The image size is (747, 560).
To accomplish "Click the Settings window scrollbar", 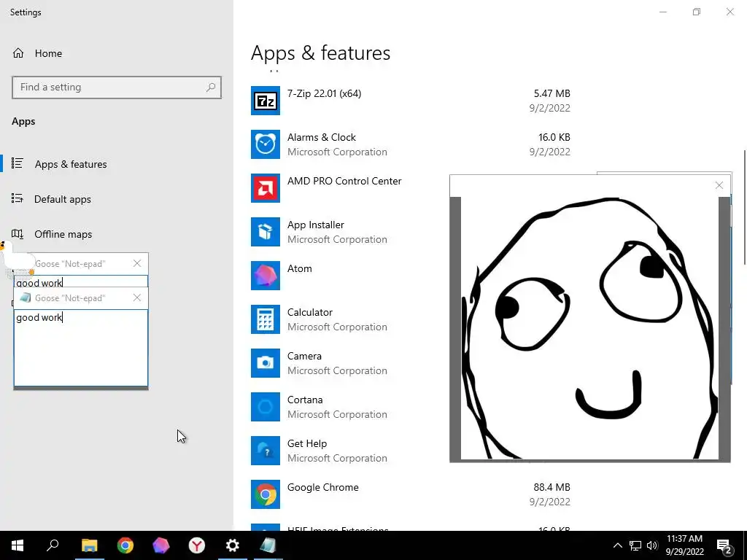I will pos(744,207).
